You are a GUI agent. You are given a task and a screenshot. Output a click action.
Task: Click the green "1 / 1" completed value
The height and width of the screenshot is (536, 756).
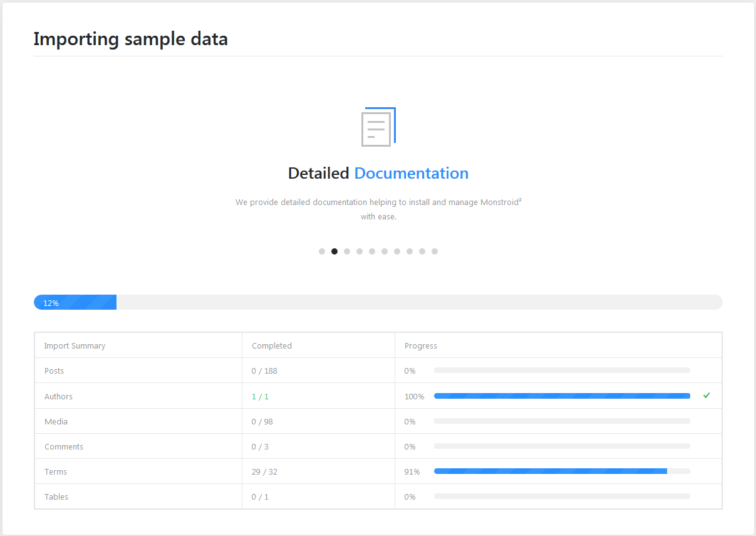click(x=260, y=396)
